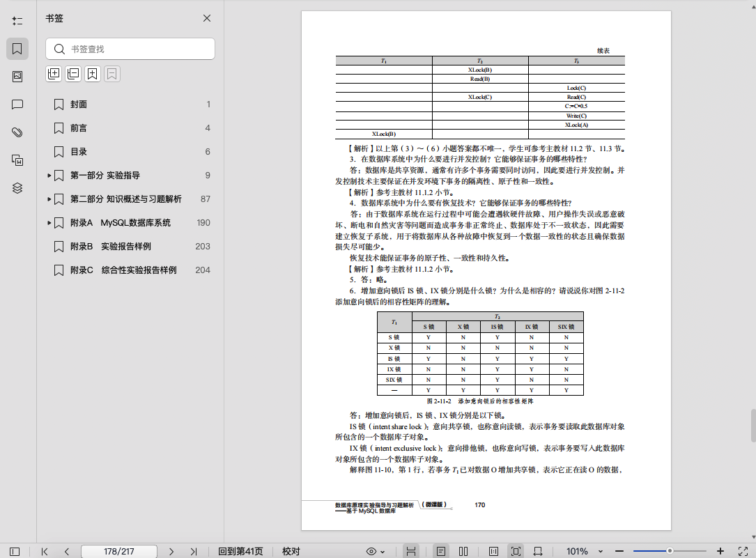The height and width of the screenshot is (558, 756).
Task: Toggle the sidebar panel icon in status bar
Action: [x=15, y=551]
